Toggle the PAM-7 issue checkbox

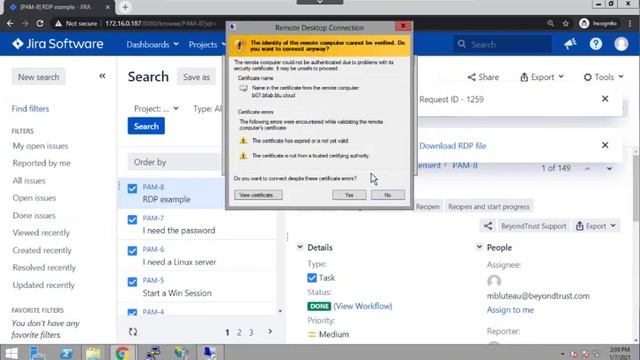[132, 220]
